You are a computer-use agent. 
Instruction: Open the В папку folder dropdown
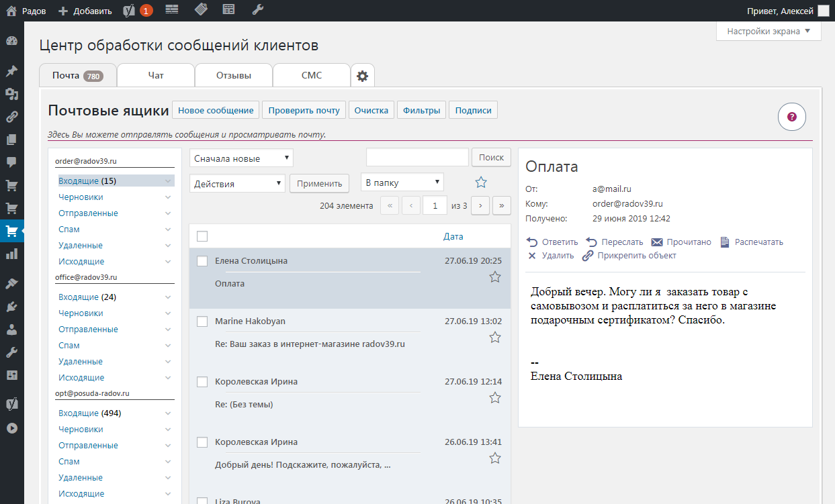[x=402, y=181]
